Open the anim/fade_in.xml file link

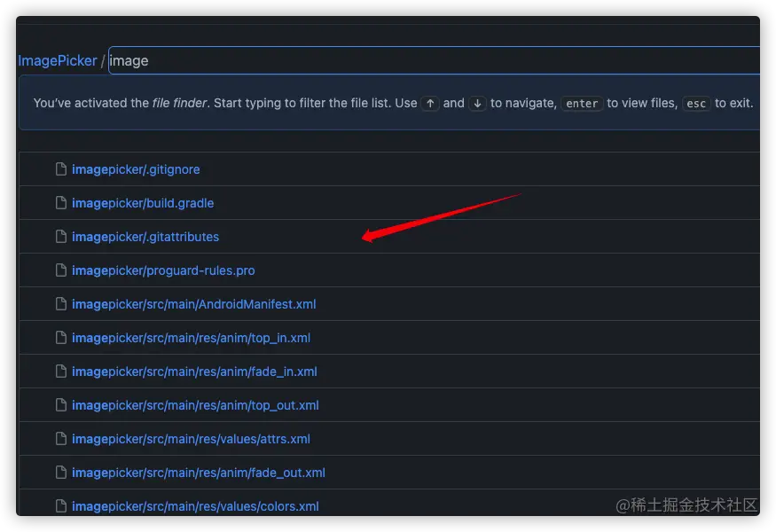pos(194,372)
